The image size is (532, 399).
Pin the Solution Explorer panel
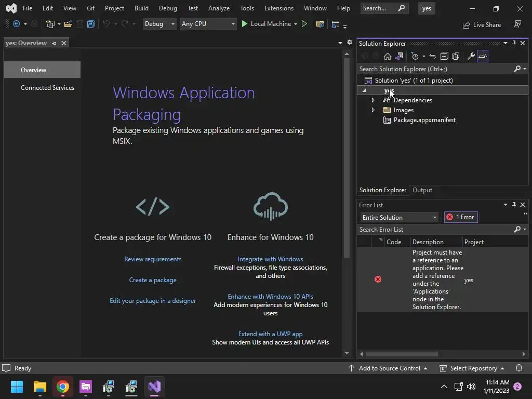[514, 43]
